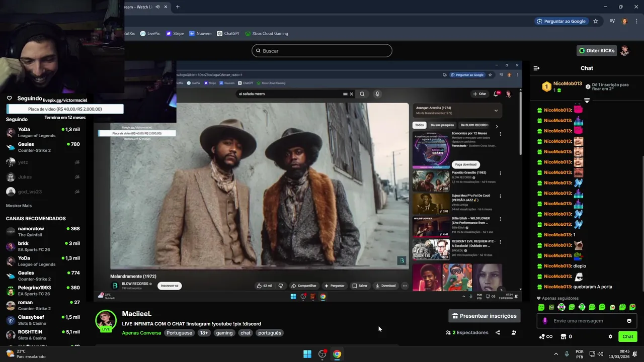Open recommended channel Pelegrino1993
Screen dimensions: 644x362
(x=43, y=291)
